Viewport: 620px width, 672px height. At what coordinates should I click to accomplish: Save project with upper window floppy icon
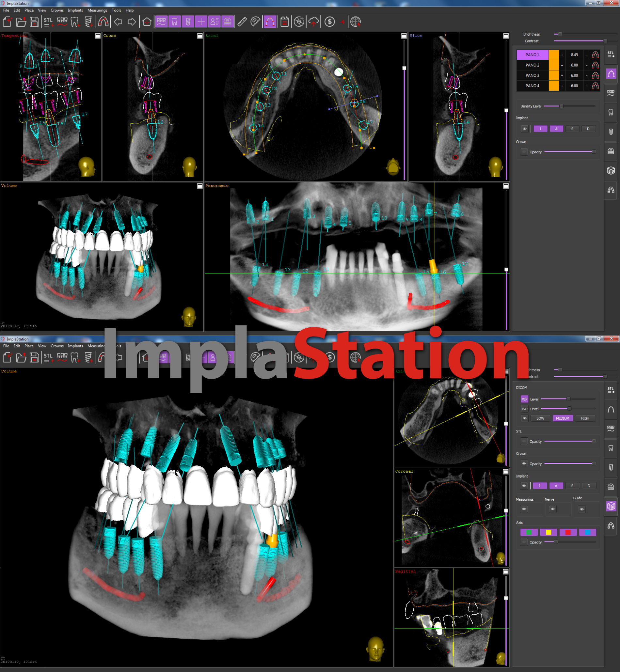(34, 22)
